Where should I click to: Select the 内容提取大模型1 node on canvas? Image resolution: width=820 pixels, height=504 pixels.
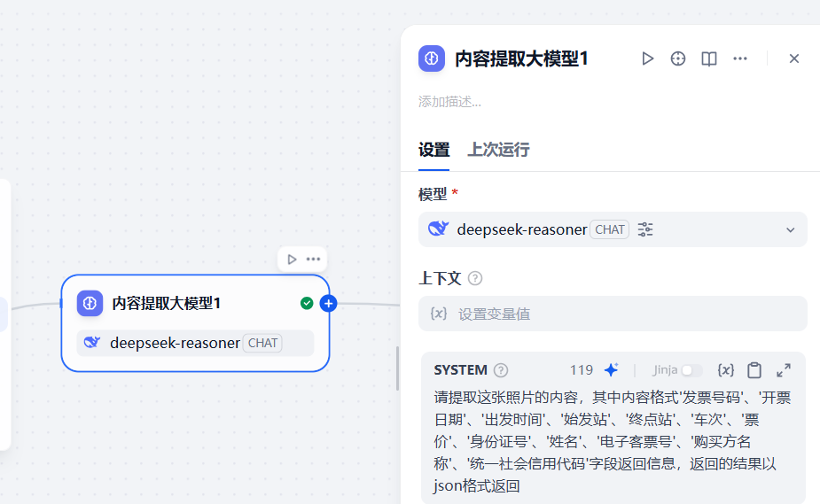pos(195,323)
